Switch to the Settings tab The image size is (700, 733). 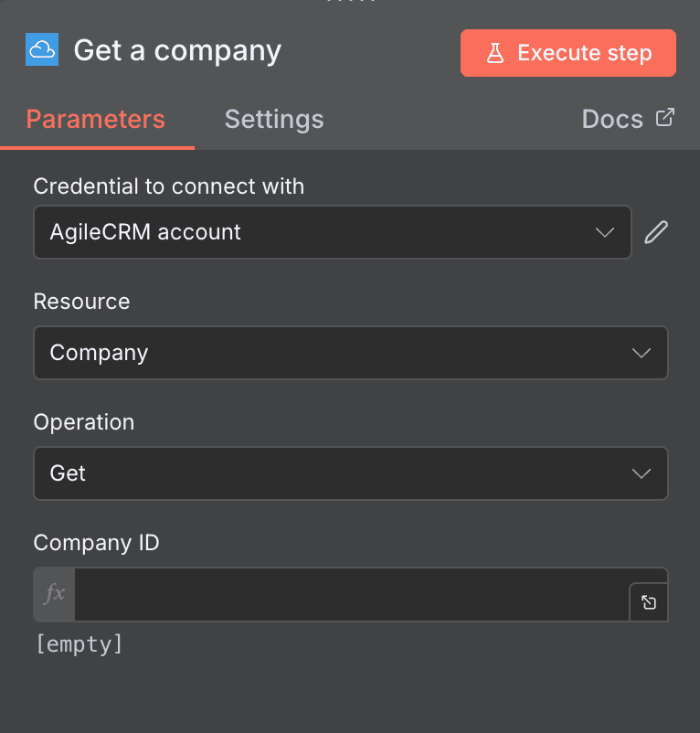[x=273, y=119]
